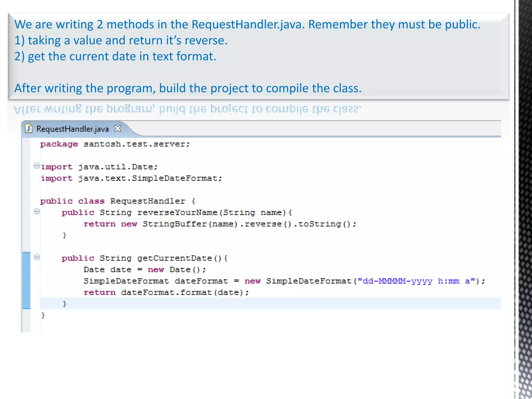Click the line about current date in text format
This screenshot has width=532, height=399.
tap(115, 56)
